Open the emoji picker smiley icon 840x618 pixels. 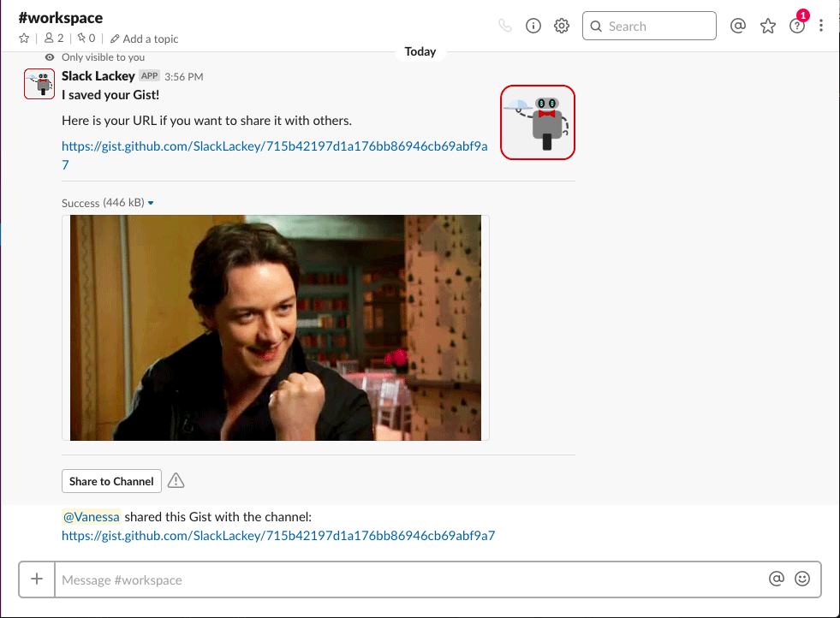(802, 579)
